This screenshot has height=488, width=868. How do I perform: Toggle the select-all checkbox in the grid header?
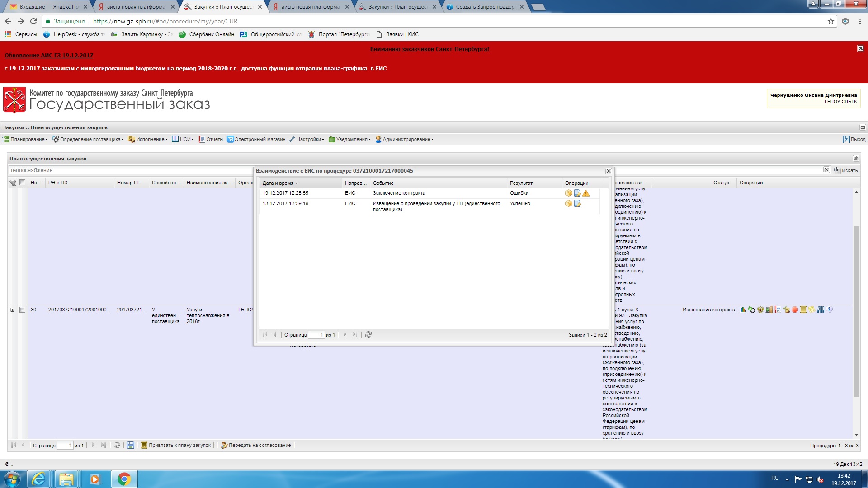[x=22, y=183]
